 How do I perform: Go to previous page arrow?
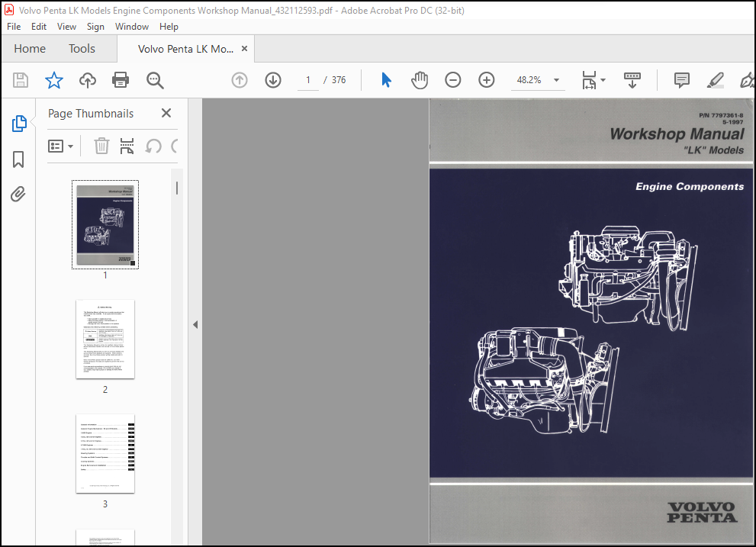240,80
